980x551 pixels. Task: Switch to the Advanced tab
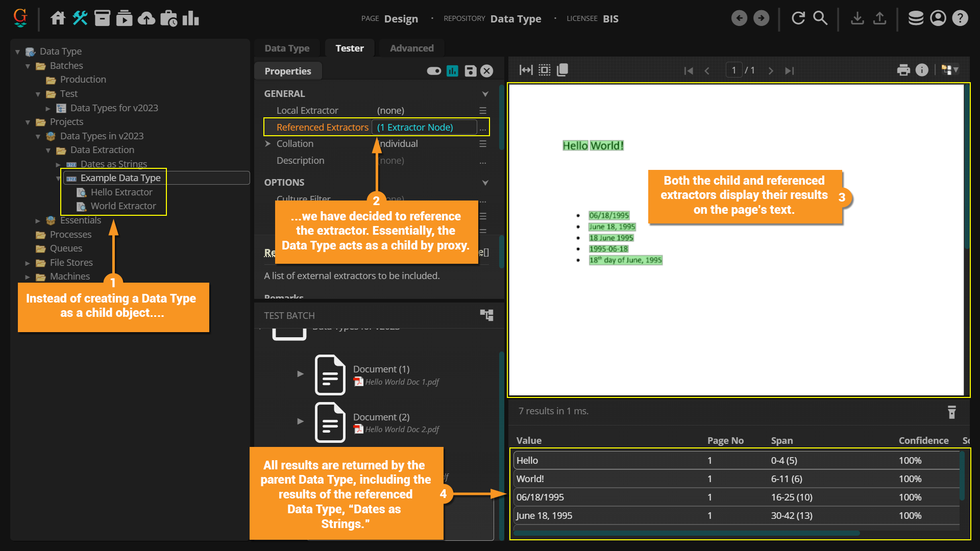pyautogui.click(x=411, y=48)
